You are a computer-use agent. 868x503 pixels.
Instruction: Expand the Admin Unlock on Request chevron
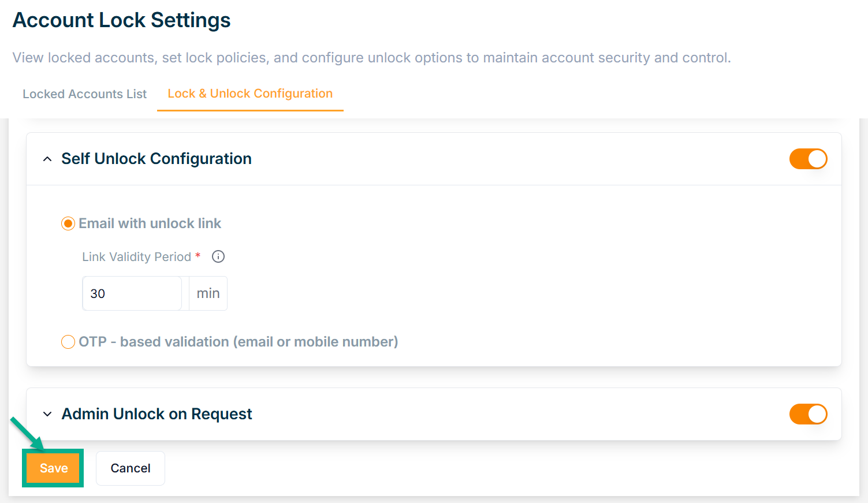tap(47, 414)
